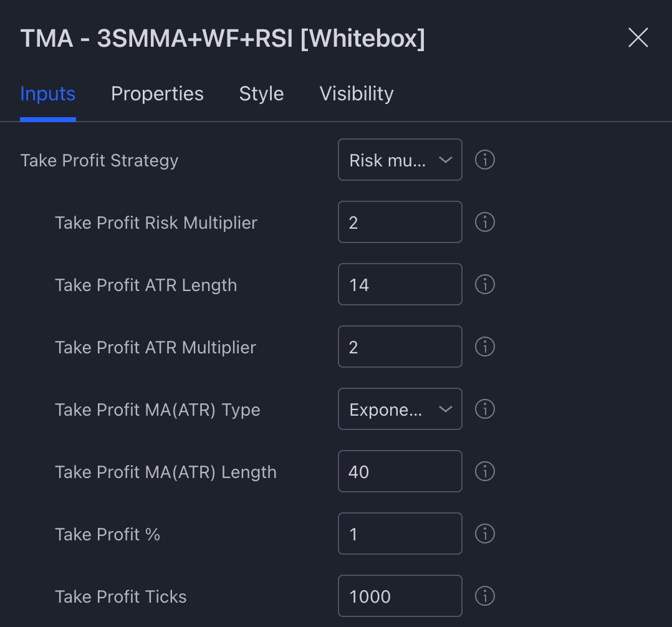The height and width of the screenshot is (627, 672).
Task: Click the info icon for Take Profit ATR Multiplier
Action: (x=485, y=347)
